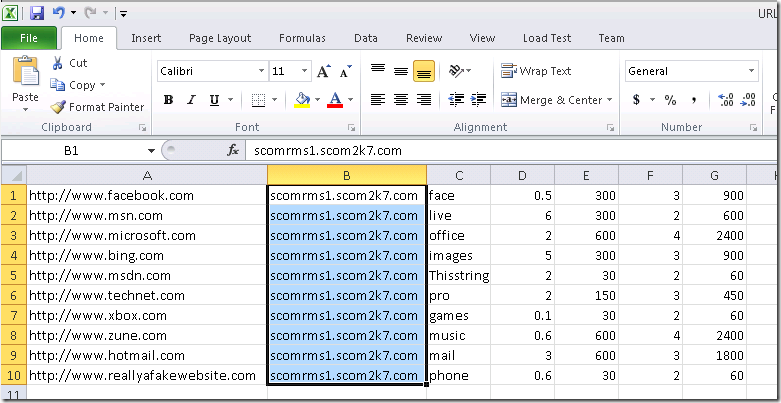This screenshot has height=403, width=781.
Task: Click the Paste clipboard icon
Action: click(25, 71)
